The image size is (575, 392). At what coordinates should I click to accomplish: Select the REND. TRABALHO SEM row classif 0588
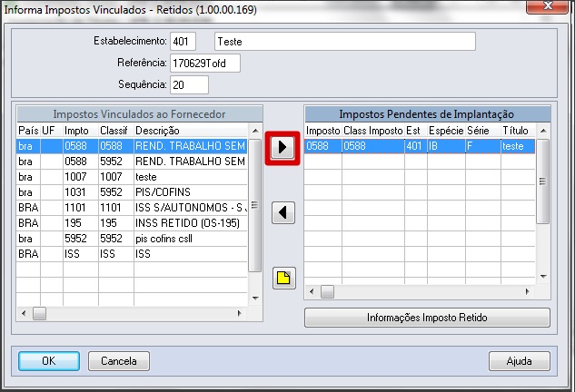click(x=132, y=146)
